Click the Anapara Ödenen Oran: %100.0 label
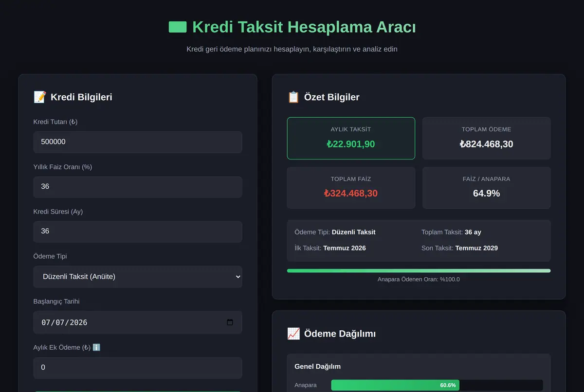This screenshot has width=584, height=392. [419, 279]
